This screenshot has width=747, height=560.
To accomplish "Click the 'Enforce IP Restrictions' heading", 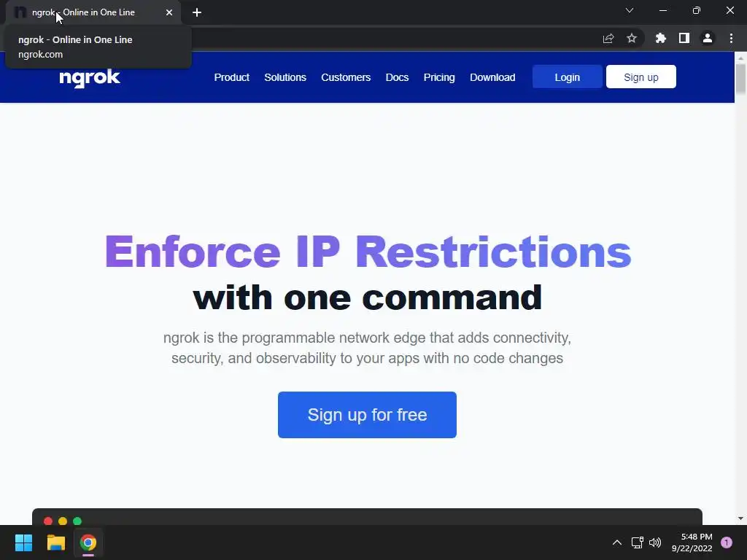I will [368, 252].
